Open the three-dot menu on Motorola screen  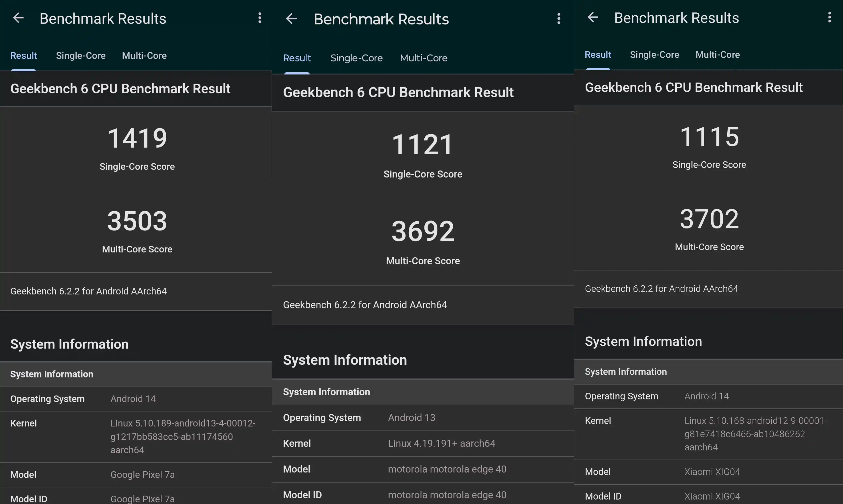tap(559, 19)
